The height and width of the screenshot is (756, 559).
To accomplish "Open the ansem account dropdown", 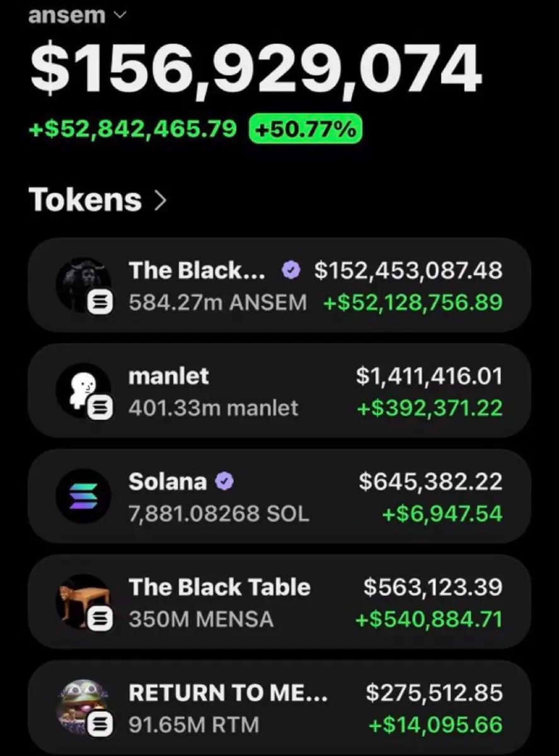I will pos(77,15).
